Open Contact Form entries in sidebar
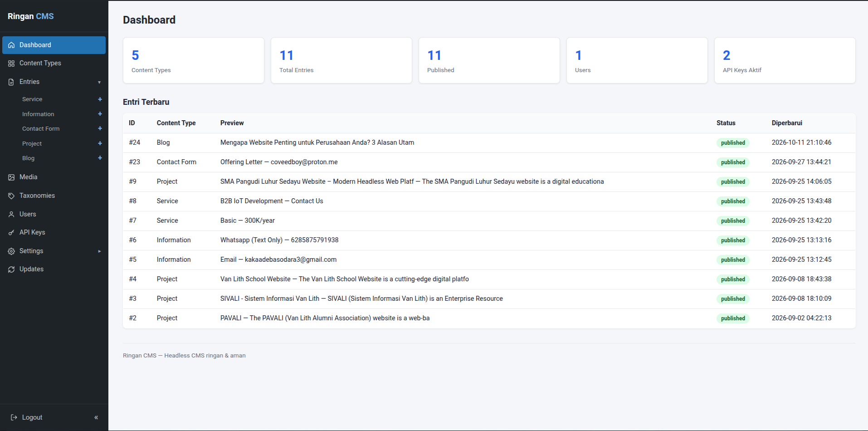The height and width of the screenshot is (431, 868). pos(41,128)
